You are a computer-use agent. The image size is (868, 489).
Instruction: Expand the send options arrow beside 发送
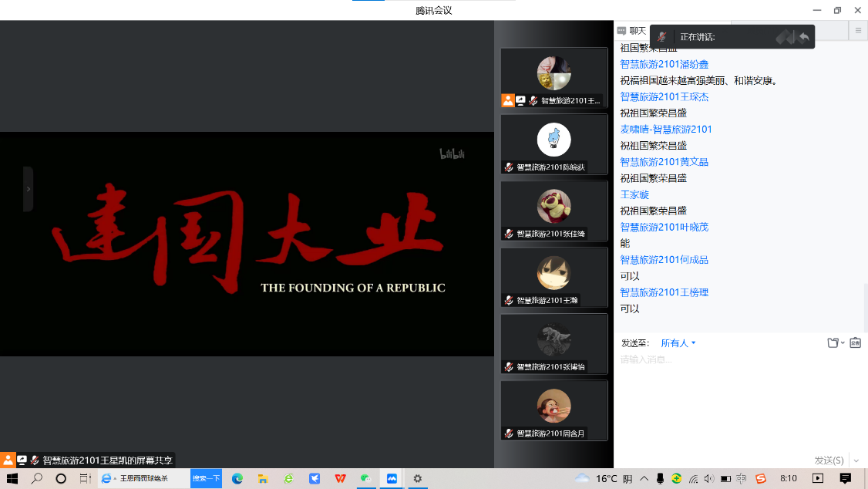tap(856, 460)
